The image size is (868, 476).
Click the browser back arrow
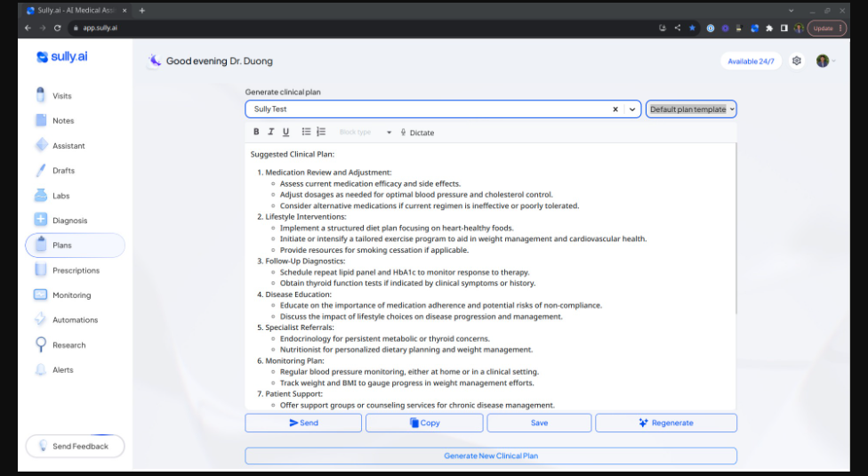tap(28, 28)
